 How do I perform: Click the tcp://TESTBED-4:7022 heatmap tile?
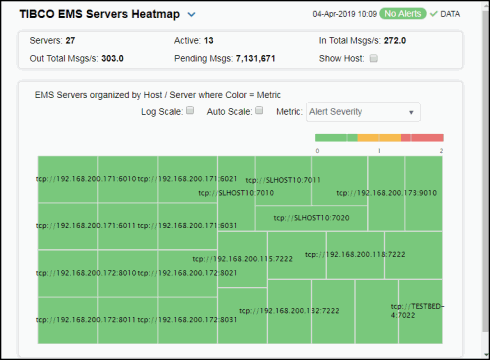click(x=421, y=311)
